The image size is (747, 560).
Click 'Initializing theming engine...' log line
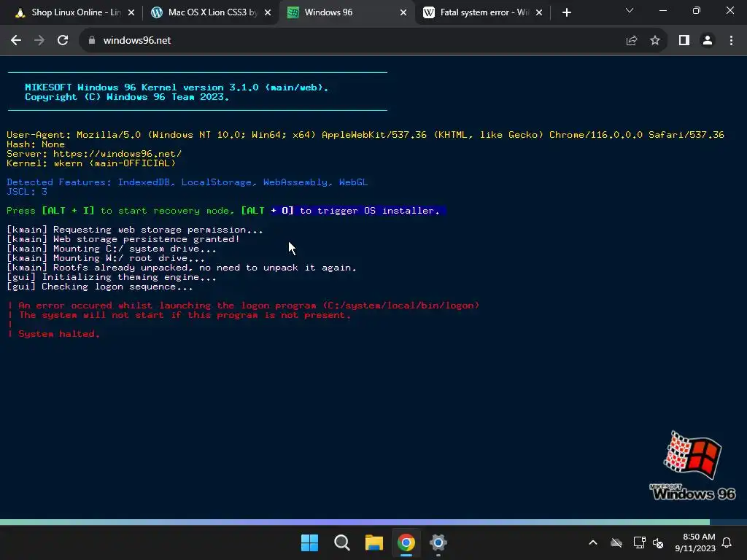click(x=112, y=277)
